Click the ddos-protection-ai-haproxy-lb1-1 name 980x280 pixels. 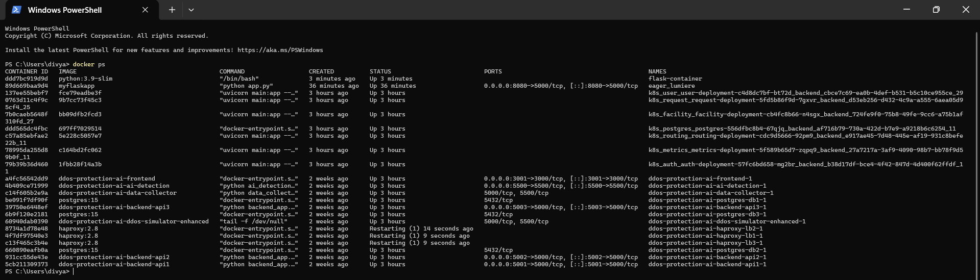tap(706, 236)
